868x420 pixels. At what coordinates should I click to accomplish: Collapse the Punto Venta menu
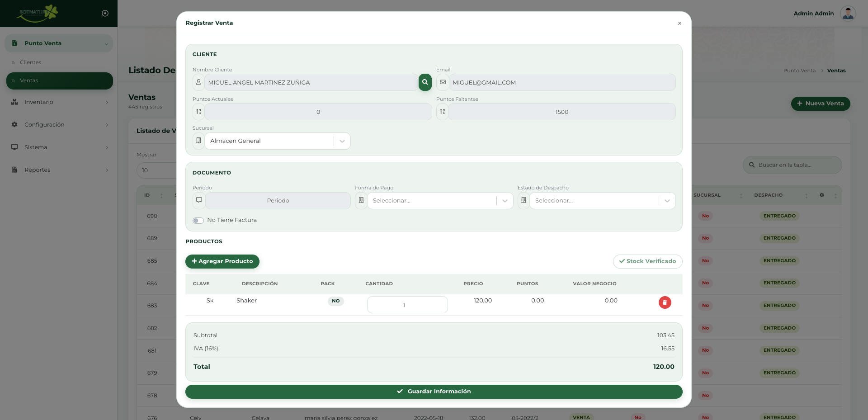coord(59,43)
